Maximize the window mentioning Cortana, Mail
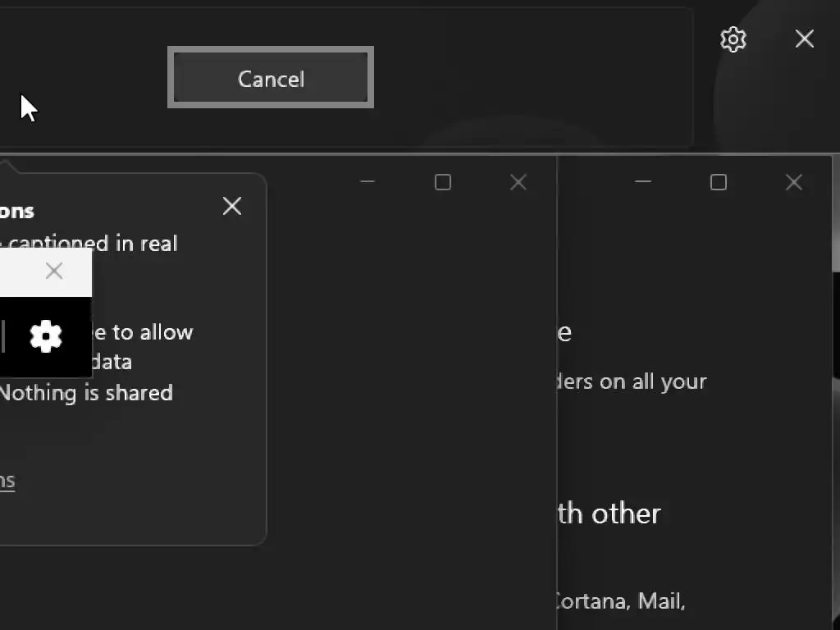 coord(719,182)
